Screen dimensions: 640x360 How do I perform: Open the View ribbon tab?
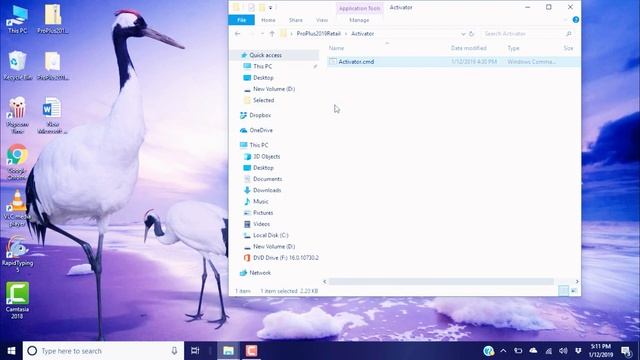(322, 20)
